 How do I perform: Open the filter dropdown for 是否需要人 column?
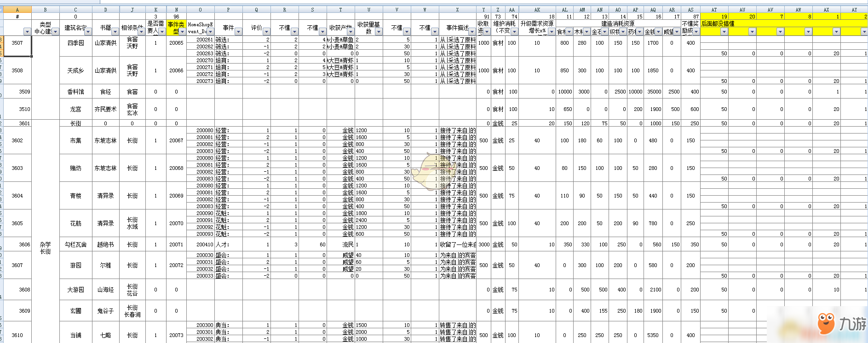point(162,32)
